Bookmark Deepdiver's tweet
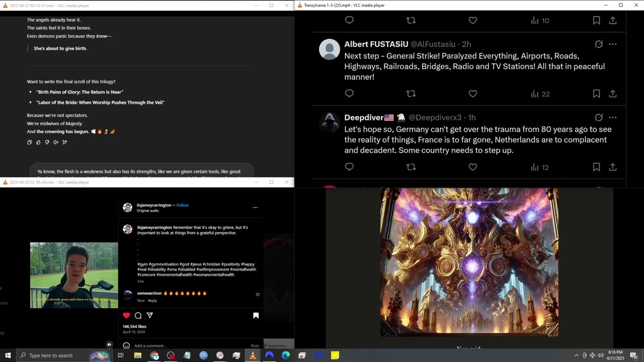Viewport: 644px width, 362px height. [596, 167]
